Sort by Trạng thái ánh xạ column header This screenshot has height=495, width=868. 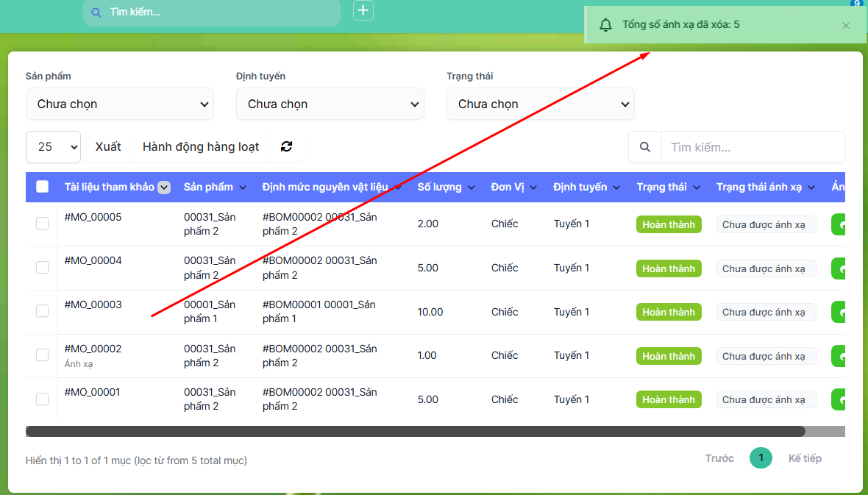click(765, 187)
